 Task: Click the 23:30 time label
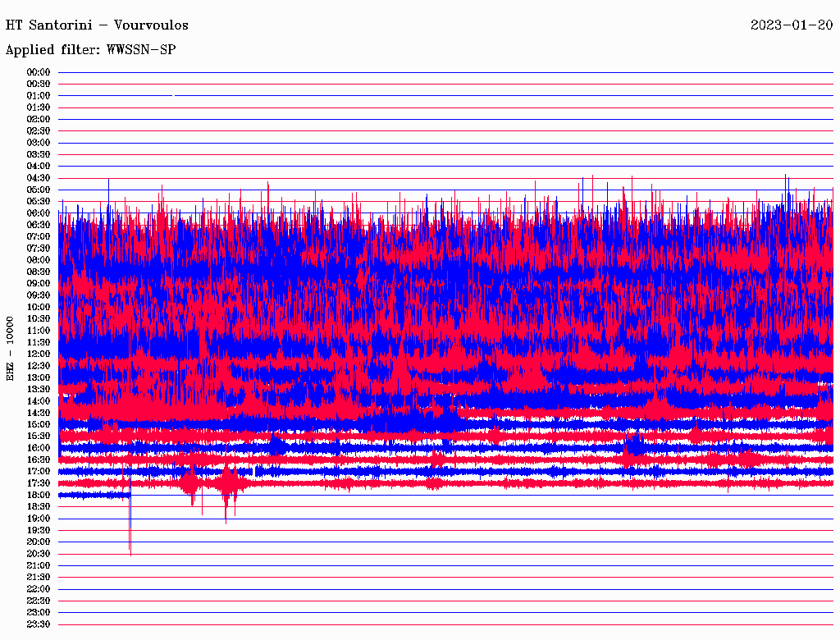[39, 624]
